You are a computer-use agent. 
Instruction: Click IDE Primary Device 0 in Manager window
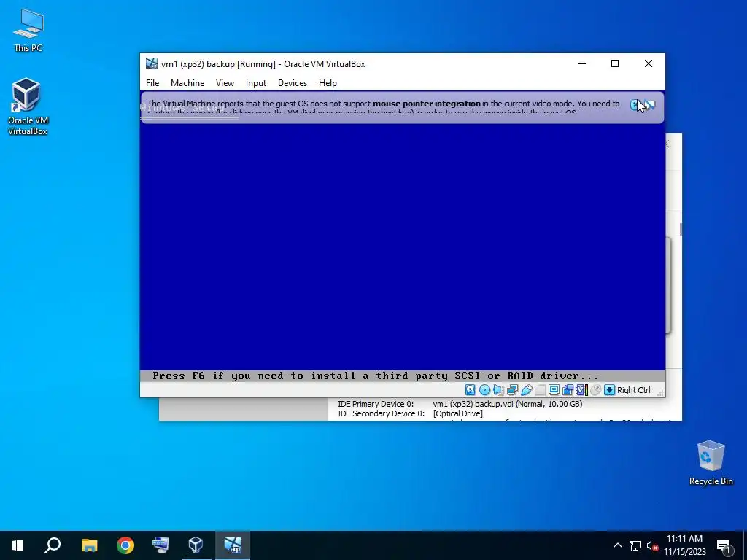pos(376,404)
